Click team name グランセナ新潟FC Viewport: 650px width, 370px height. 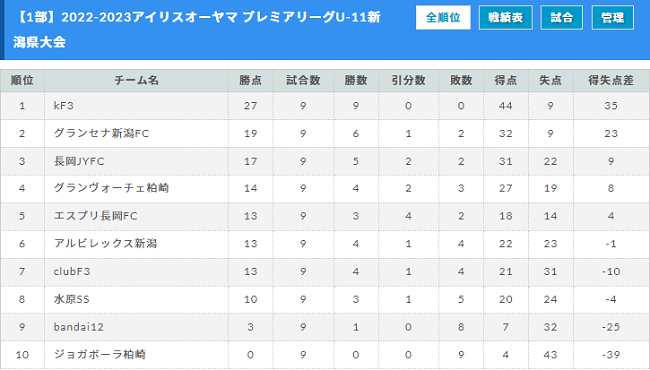click(x=101, y=133)
